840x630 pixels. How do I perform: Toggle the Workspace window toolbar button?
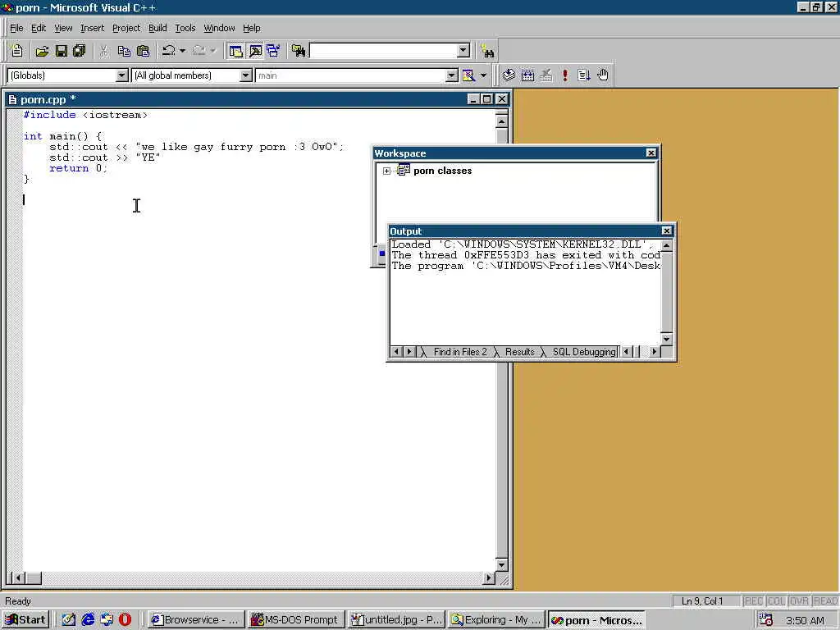tap(235, 51)
